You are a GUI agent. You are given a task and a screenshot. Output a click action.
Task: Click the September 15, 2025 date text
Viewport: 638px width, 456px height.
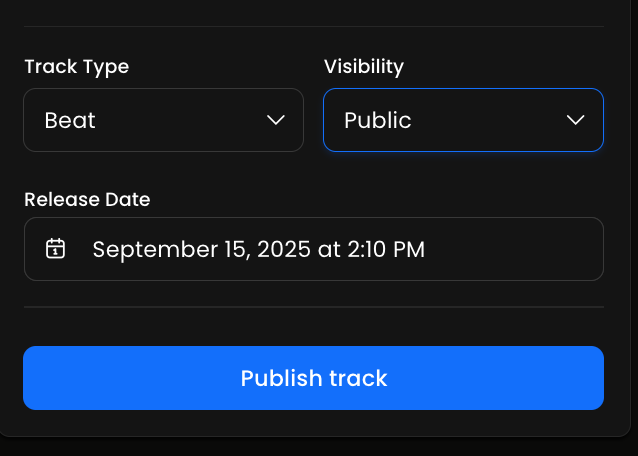pyautogui.click(x=202, y=249)
